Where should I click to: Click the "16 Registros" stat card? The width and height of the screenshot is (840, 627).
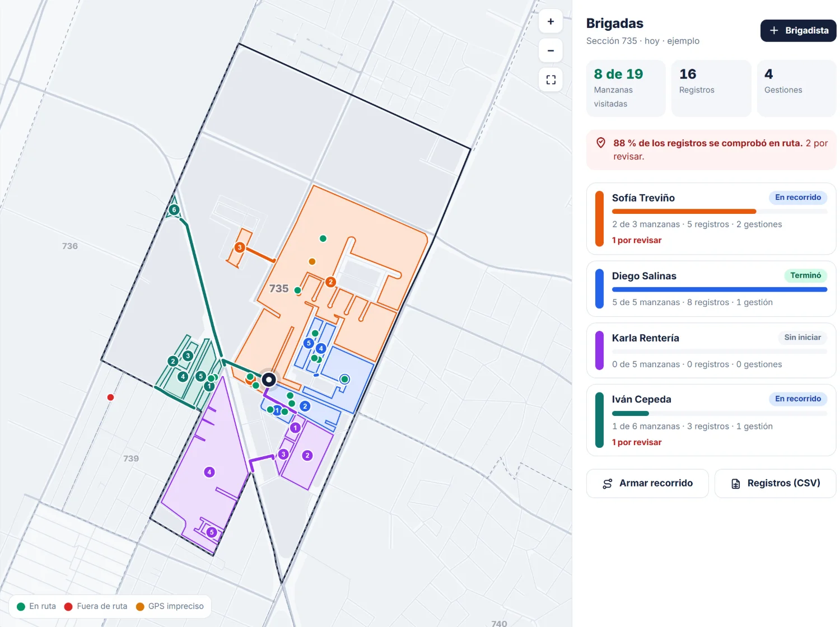click(711, 88)
